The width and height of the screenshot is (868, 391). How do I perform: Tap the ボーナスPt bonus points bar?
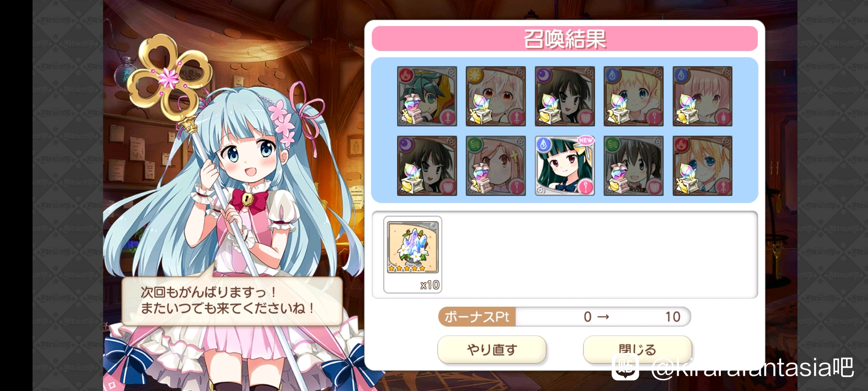coord(564,317)
